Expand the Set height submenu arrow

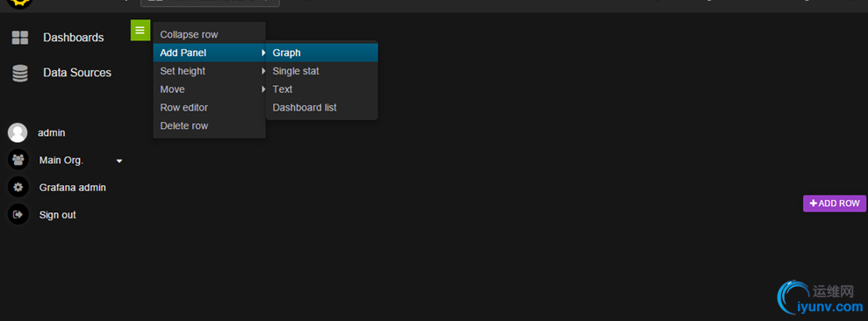[x=263, y=71]
